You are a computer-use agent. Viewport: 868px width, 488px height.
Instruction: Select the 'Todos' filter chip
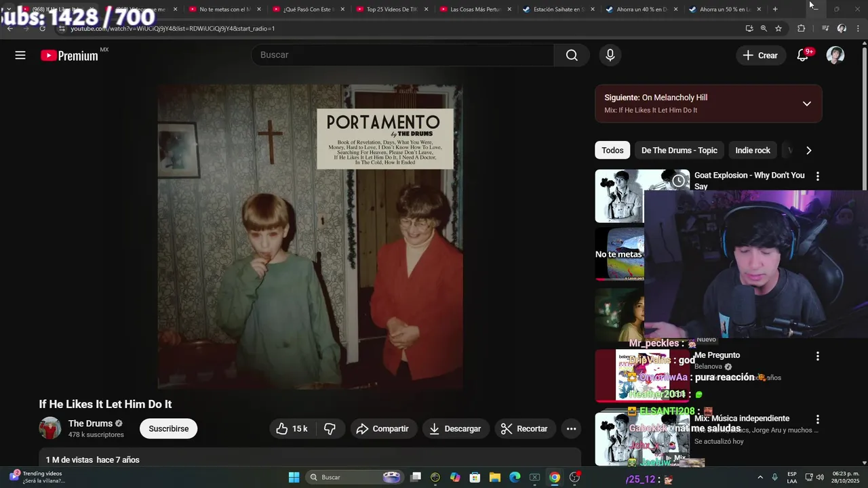click(x=612, y=150)
